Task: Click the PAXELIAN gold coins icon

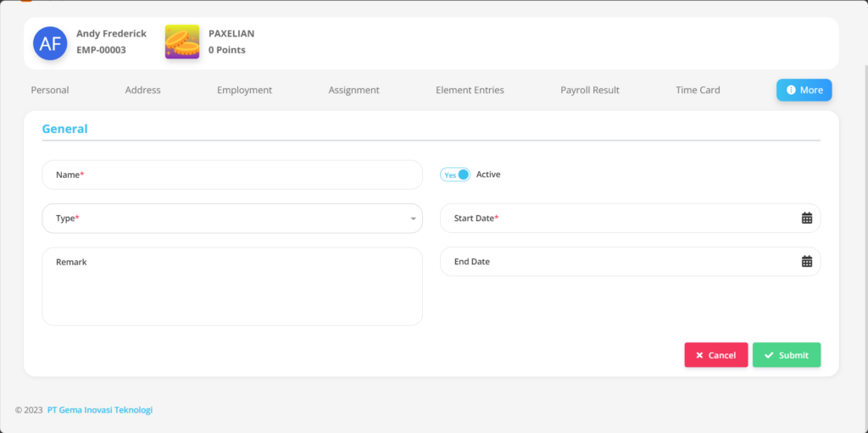Action: coord(182,42)
